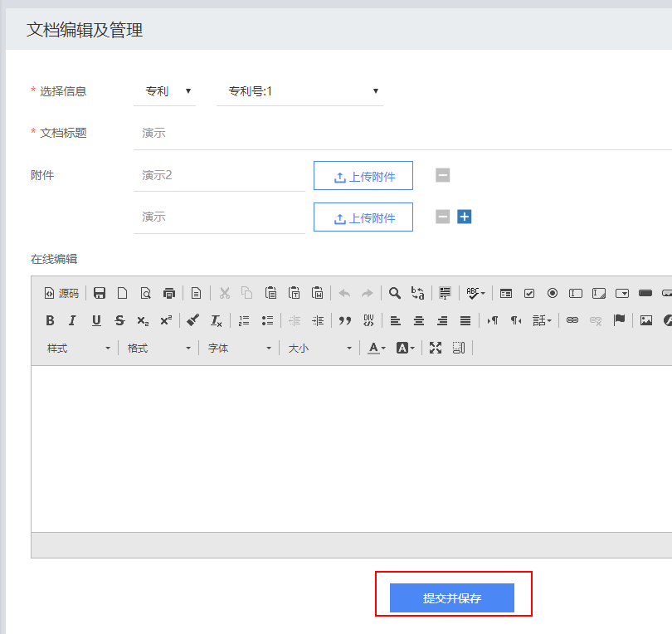Toggle block quote
Screen dimensions: 672x634
point(345,320)
